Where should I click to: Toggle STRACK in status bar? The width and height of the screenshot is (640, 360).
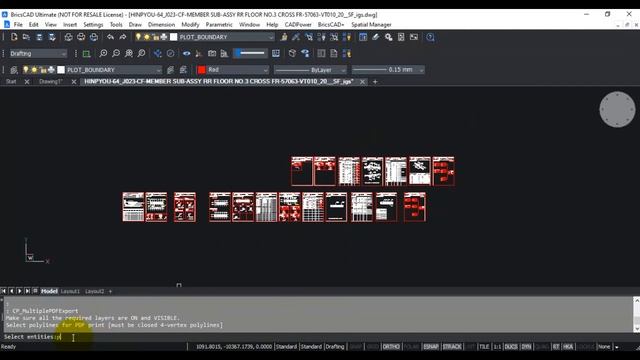click(x=452, y=347)
